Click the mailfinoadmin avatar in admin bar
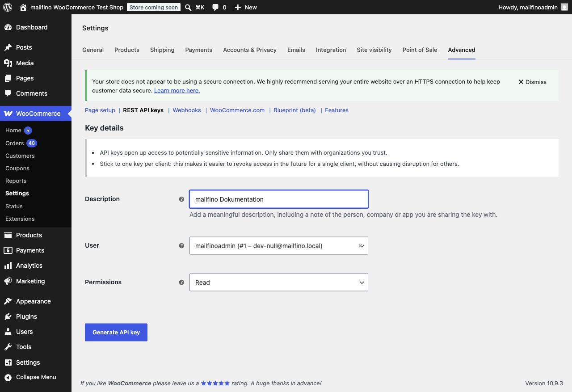This screenshot has width=572, height=392. (564, 7)
